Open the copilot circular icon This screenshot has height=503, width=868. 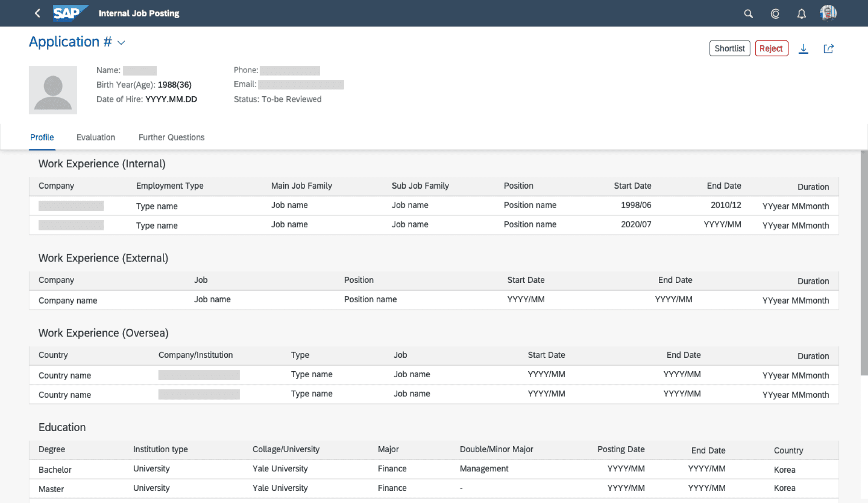point(775,14)
